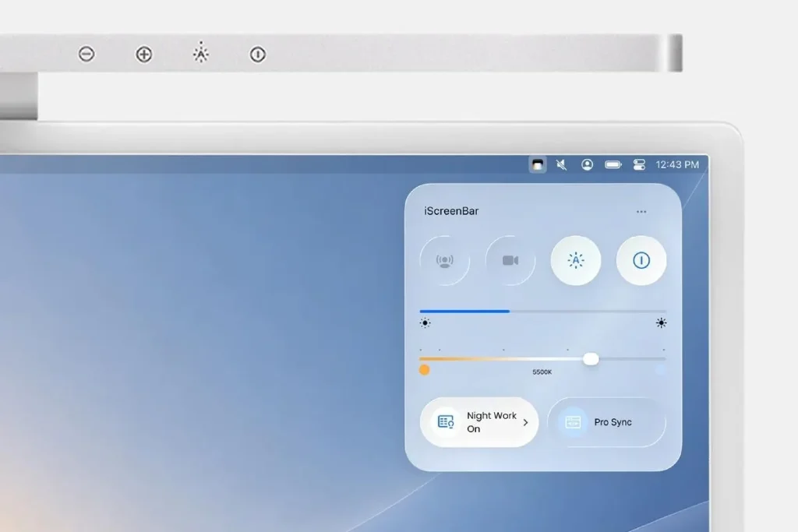798x532 pixels.
Task: Click the high brightness sun icon
Action: point(661,323)
